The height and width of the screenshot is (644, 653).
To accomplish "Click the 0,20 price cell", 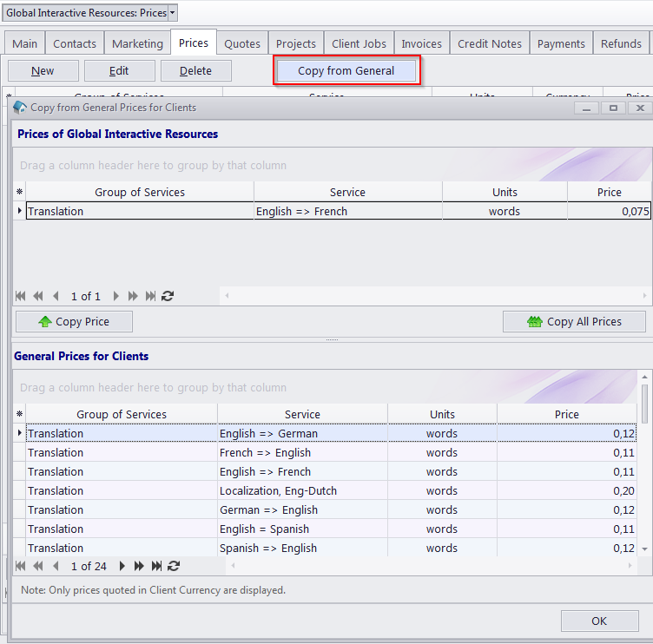I will [x=567, y=490].
